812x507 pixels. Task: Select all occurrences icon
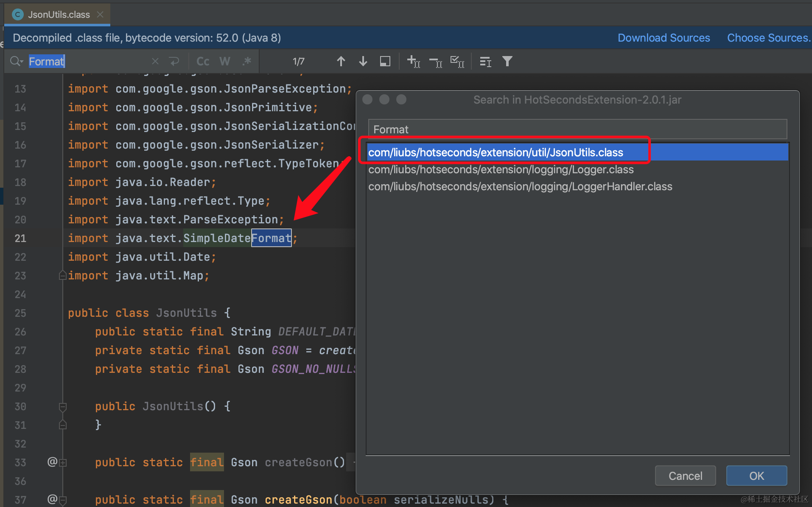[457, 61]
